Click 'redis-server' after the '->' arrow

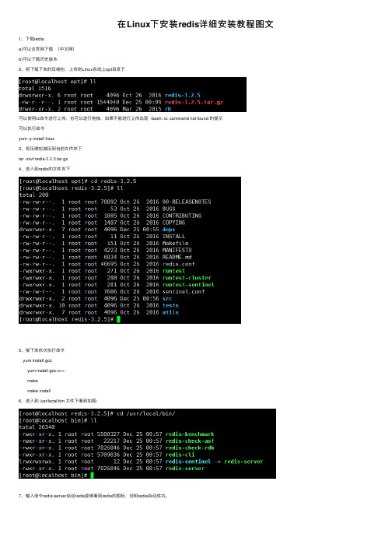pyautogui.click(x=243, y=462)
